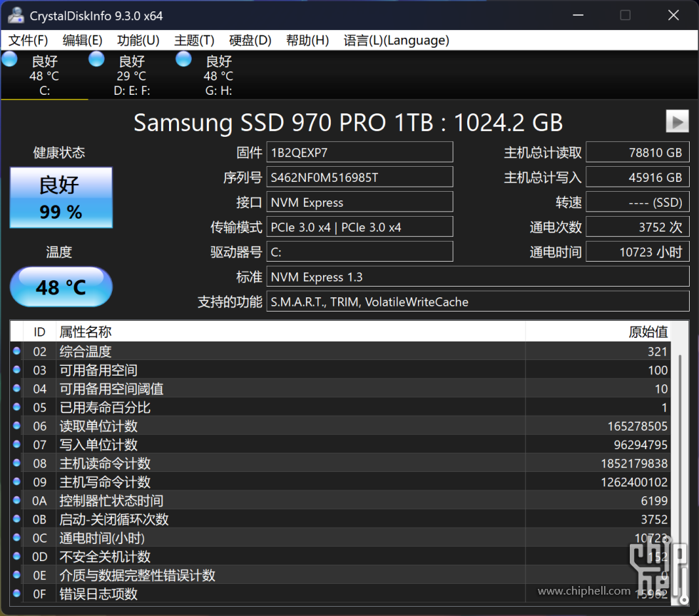Switch to the D: E: F: 29 °C drive tab
699x616 pixels.
[132, 76]
